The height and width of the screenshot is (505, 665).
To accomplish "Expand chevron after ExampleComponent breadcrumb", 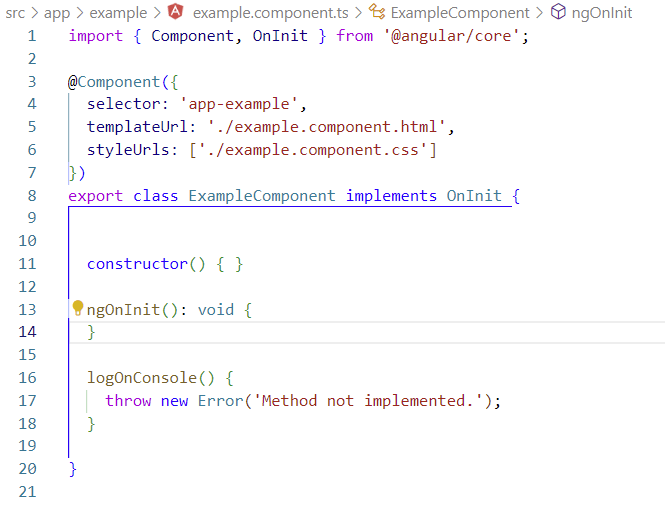I will [539, 13].
